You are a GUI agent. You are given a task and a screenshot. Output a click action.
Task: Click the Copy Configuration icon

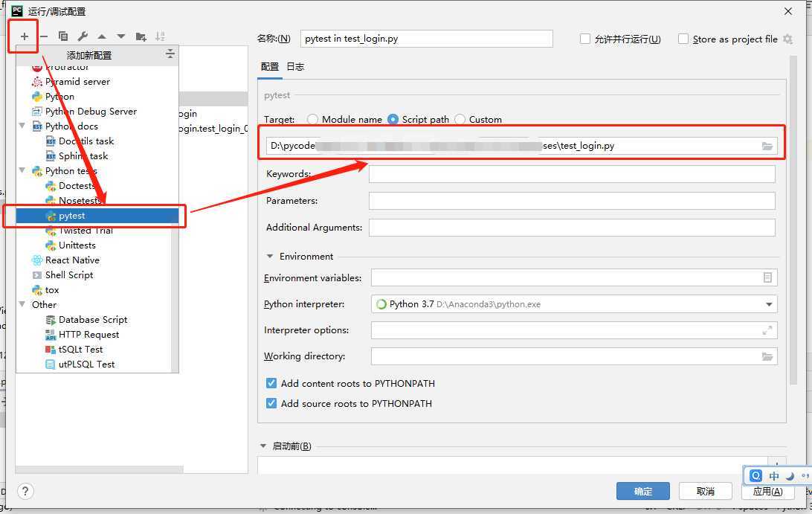click(x=63, y=36)
